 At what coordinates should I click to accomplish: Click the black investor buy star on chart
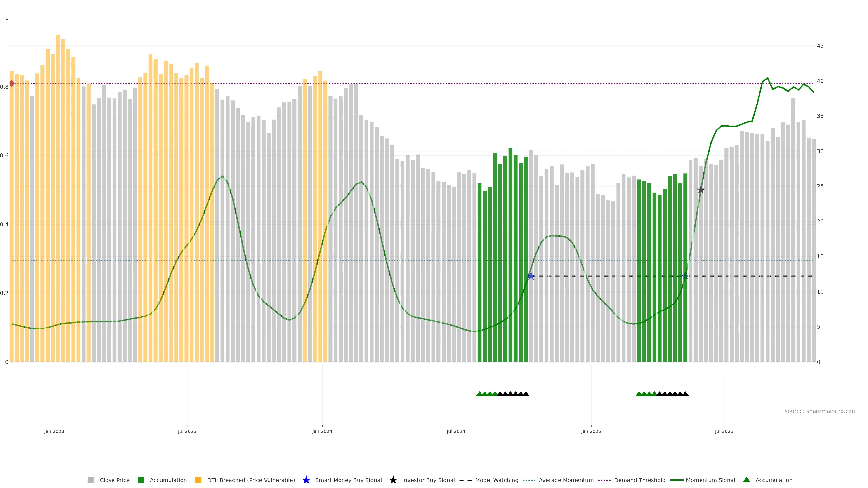point(701,190)
